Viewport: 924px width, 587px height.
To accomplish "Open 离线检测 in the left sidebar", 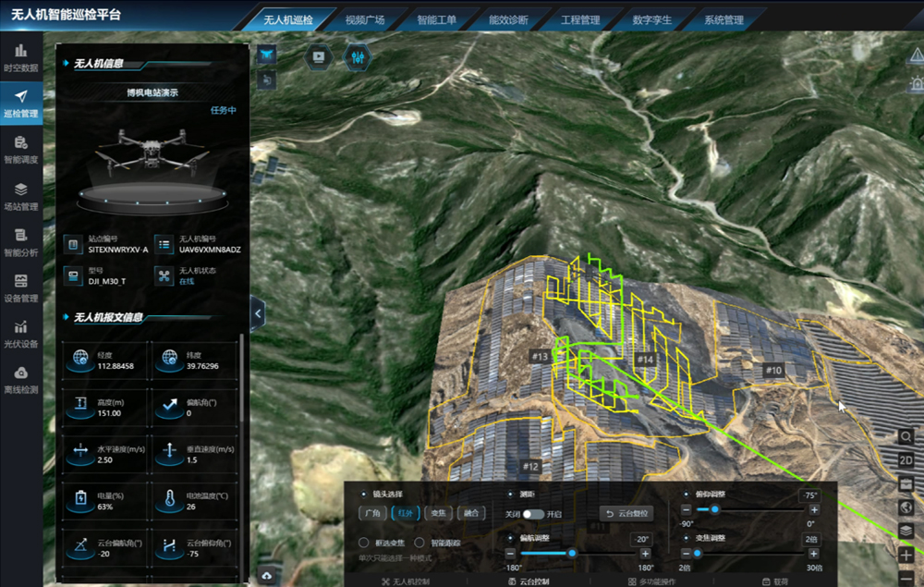I will pos(20,380).
